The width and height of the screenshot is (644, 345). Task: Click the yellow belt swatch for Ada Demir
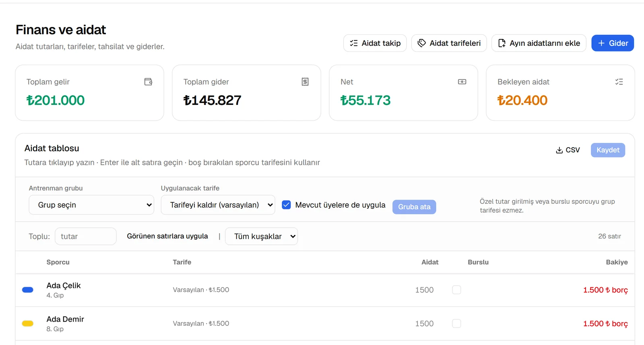coord(28,323)
